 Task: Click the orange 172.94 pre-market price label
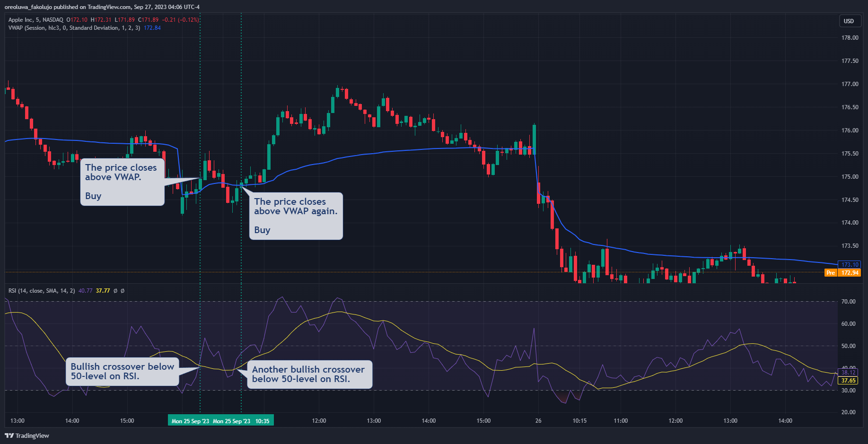pyautogui.click(x=849, y=273)
